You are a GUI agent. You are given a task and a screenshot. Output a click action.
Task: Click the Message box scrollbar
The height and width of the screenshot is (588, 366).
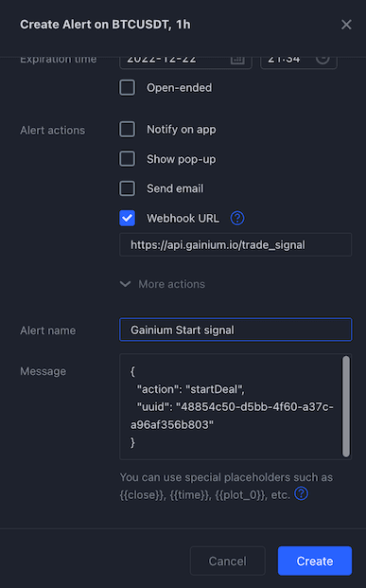click(346, 407)
